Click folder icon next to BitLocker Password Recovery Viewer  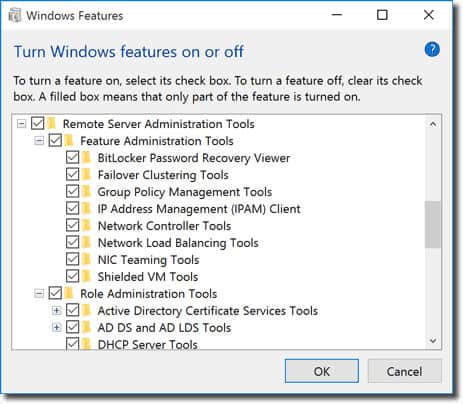pos(86,158)
